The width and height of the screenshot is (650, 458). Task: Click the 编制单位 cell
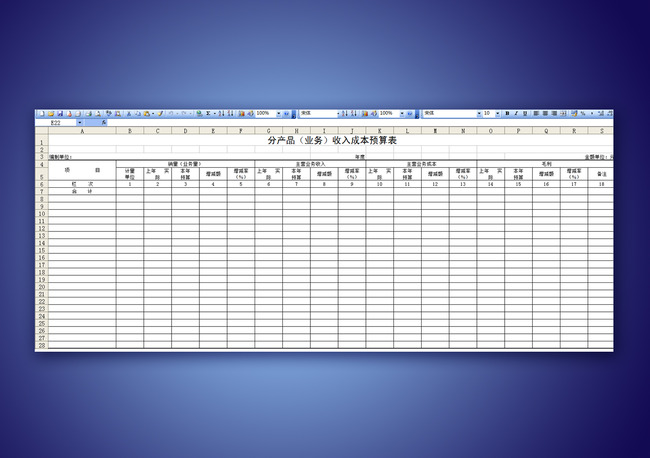61,157
